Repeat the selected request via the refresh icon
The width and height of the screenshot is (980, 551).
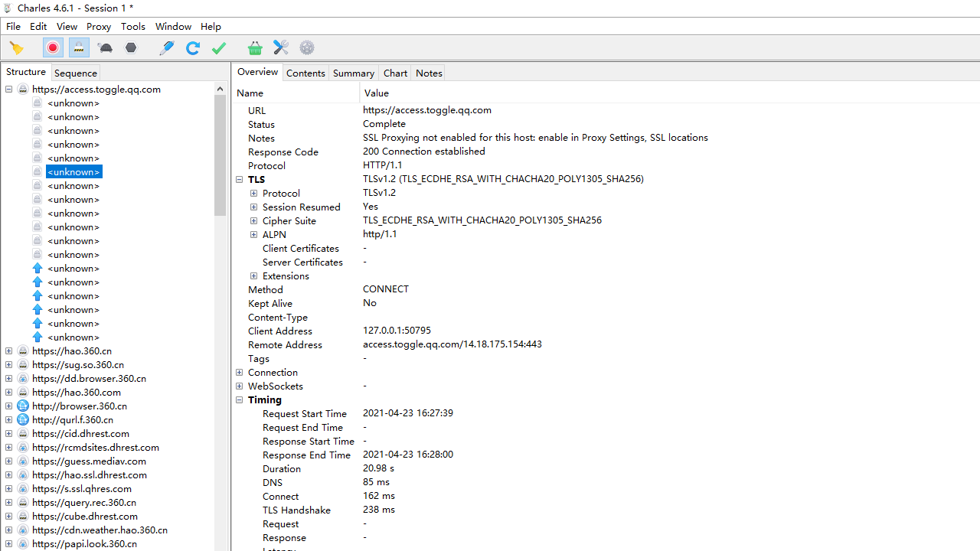[x=192, y=48]
